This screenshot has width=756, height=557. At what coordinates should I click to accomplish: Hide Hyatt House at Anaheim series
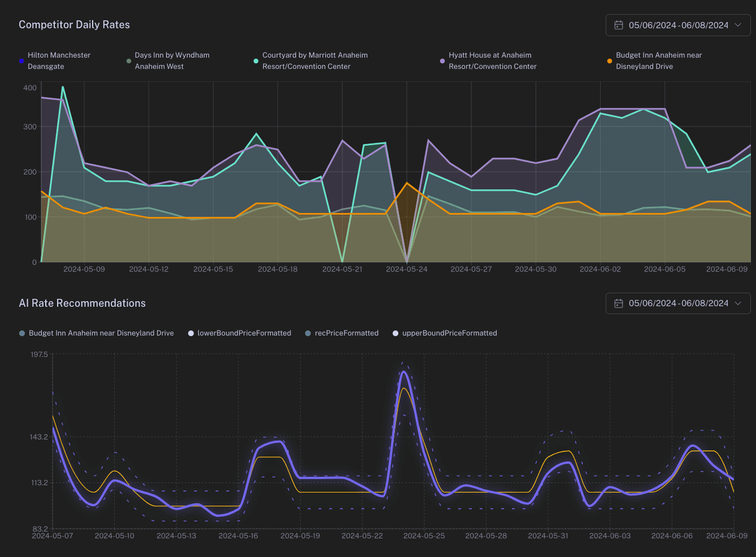coord(492,60)
